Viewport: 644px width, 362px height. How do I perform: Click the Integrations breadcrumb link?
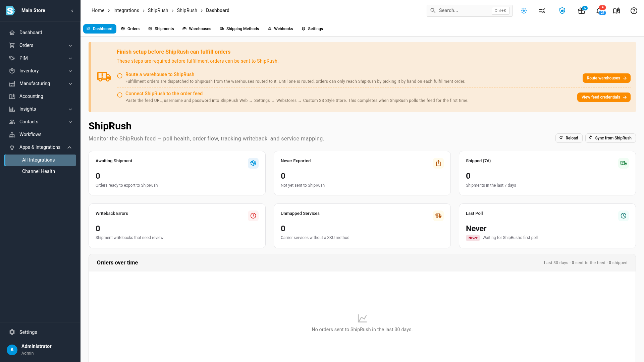(x=126, y=10)
